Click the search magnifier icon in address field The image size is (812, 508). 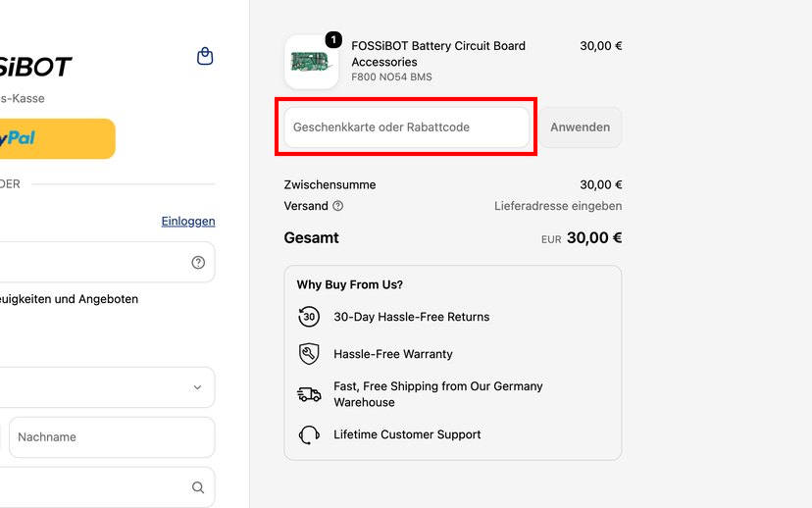coord(198,487)
